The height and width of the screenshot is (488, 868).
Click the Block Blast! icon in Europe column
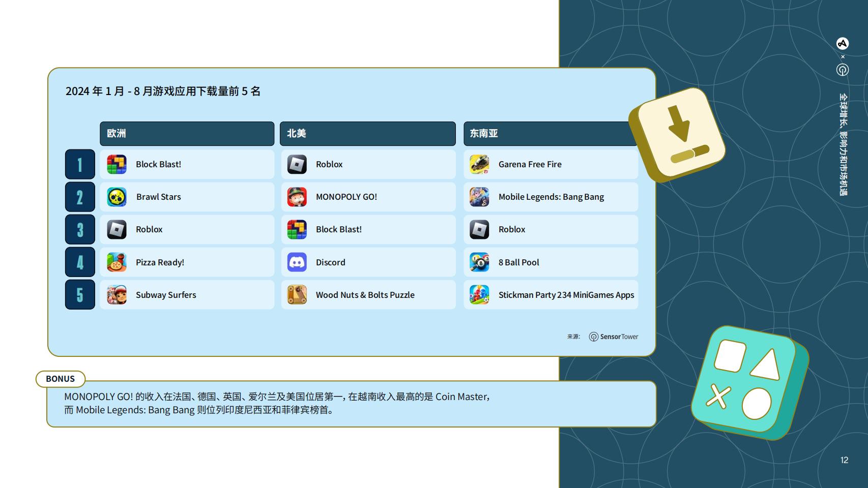pyautogui.click(x=117, y=164)
